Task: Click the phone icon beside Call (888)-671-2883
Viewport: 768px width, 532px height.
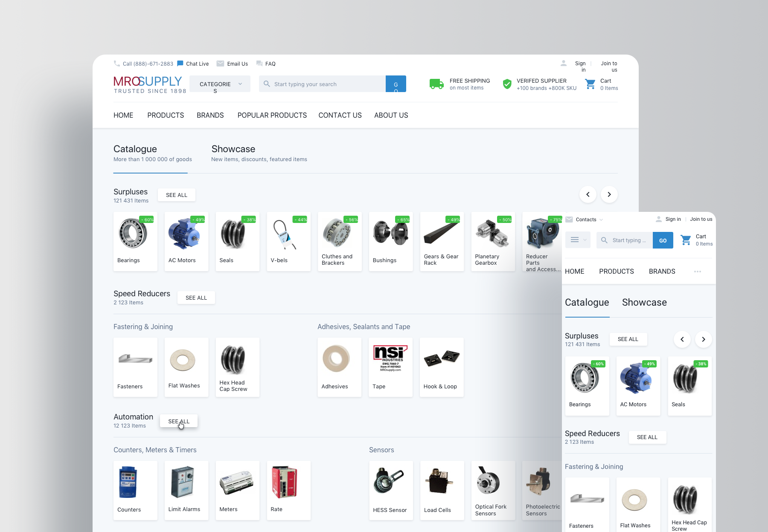Action: click(117, 64)
